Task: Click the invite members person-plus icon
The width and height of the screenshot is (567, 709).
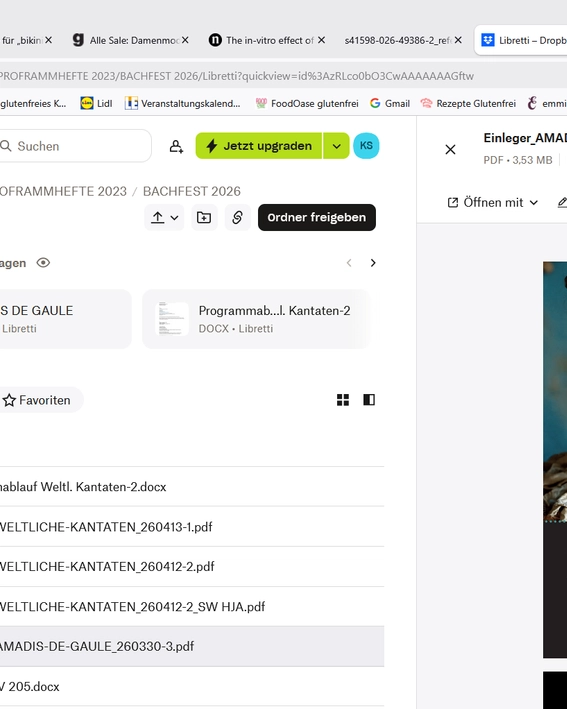Action: pos(176,146)
